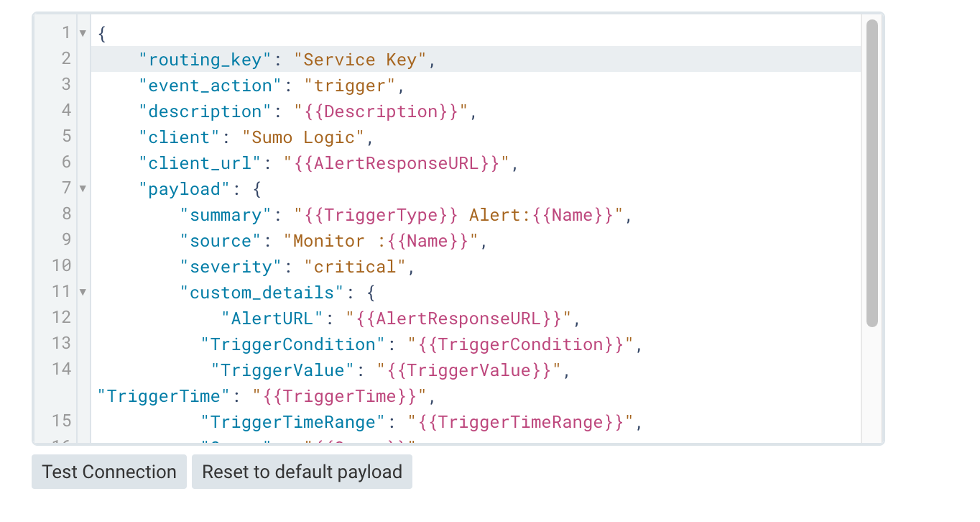Collapse the custom_details fold triangle
The image size is (980, 522).
pos(83,292)
